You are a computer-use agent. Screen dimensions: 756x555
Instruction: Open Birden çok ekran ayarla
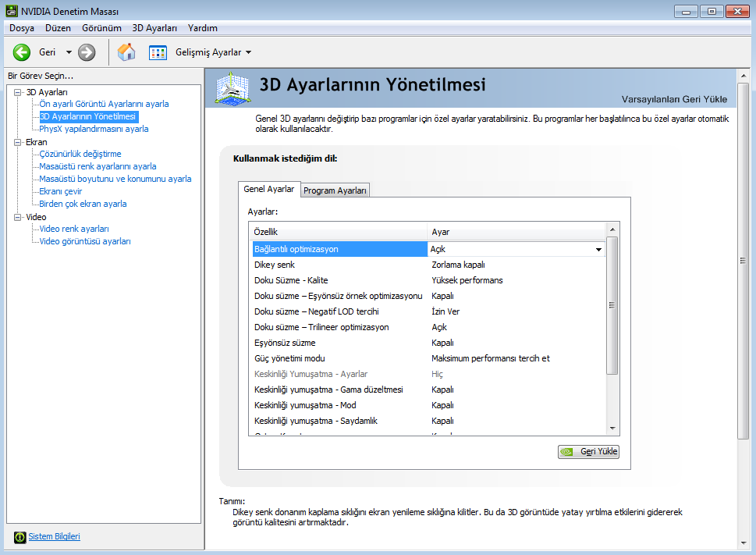coord(83,204)
